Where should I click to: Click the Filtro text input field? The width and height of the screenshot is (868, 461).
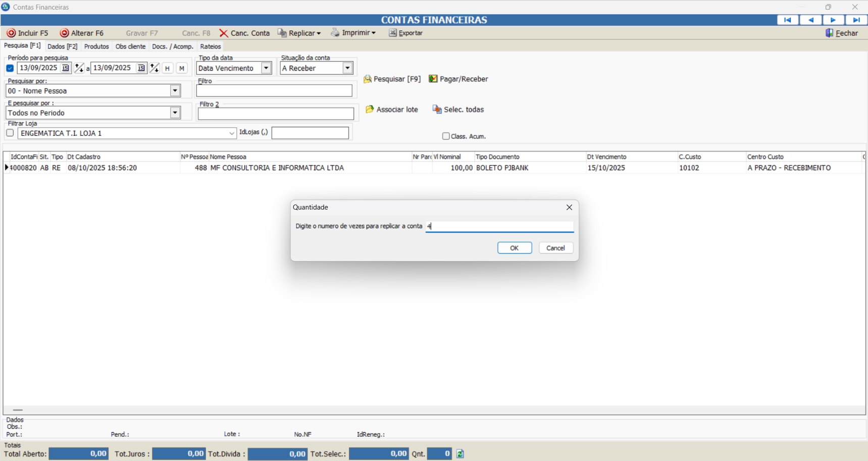(274, 91)
